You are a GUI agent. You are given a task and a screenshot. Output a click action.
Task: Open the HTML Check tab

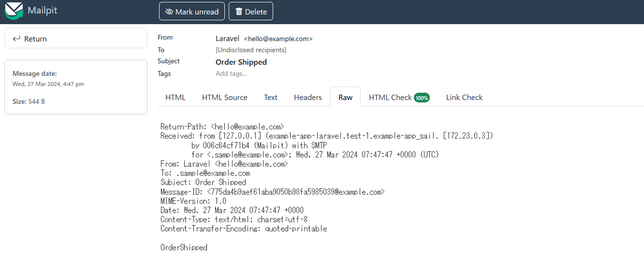(x=390, y=97)
